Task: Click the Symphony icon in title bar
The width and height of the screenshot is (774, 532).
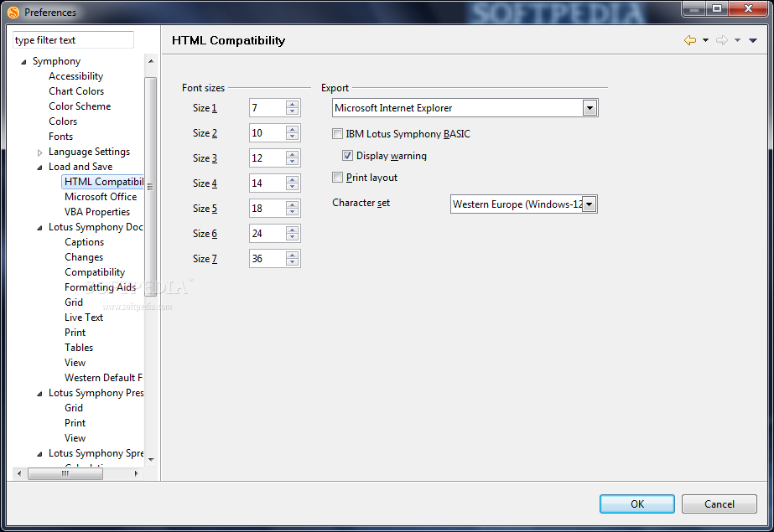Action: tap(13, 13)
